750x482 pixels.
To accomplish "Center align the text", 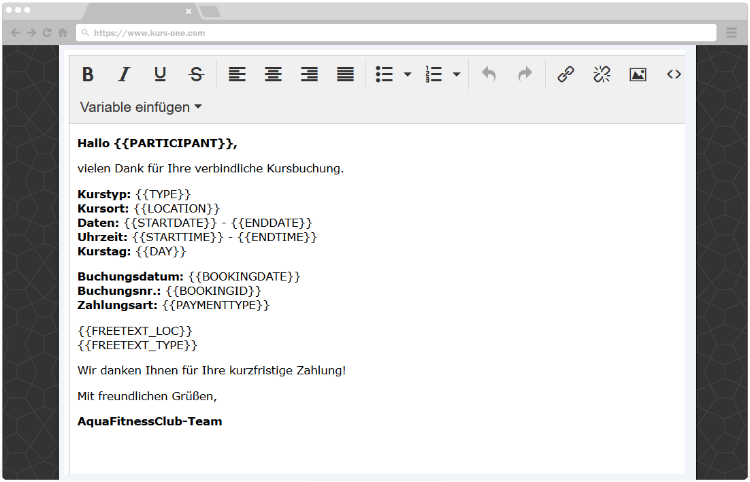I will 273,75.
